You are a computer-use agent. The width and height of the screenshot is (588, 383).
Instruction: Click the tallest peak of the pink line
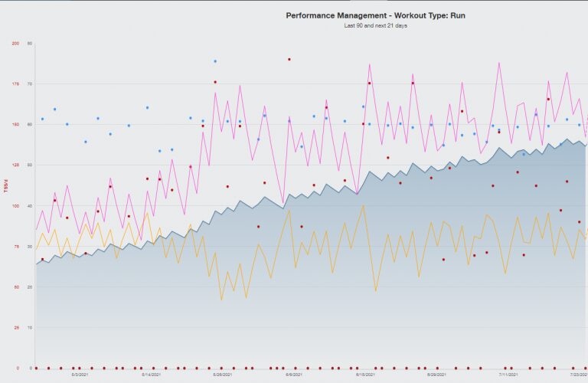tap(499, 63)
